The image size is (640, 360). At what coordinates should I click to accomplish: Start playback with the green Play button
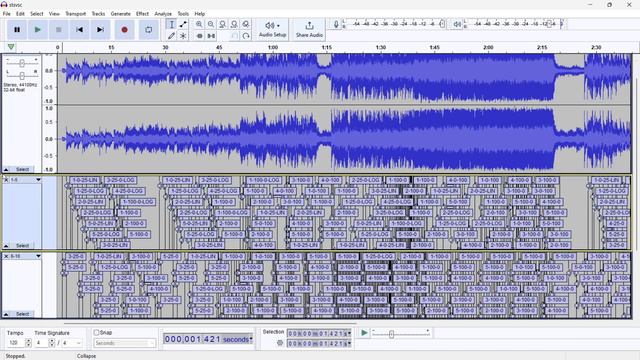[38, 30]
